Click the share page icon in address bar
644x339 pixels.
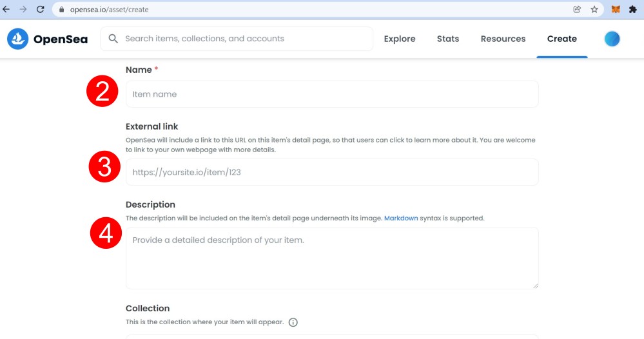577,10
